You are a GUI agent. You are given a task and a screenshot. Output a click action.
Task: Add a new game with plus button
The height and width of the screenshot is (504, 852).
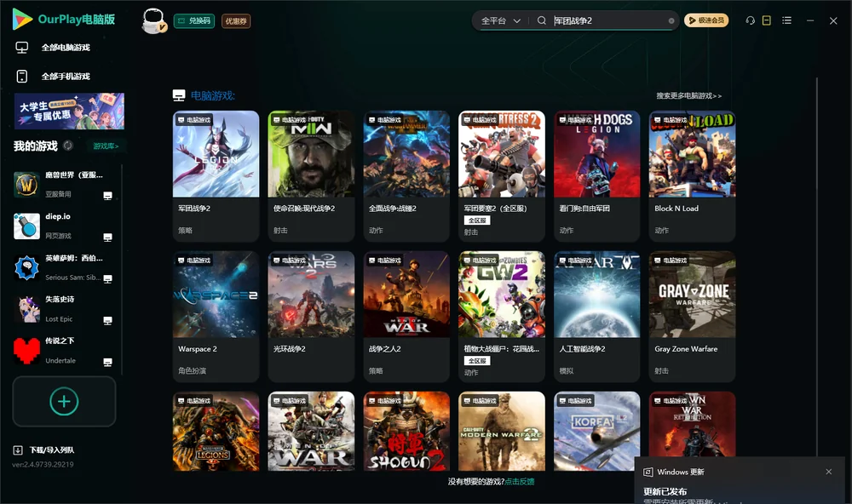(x=64, y=401)
